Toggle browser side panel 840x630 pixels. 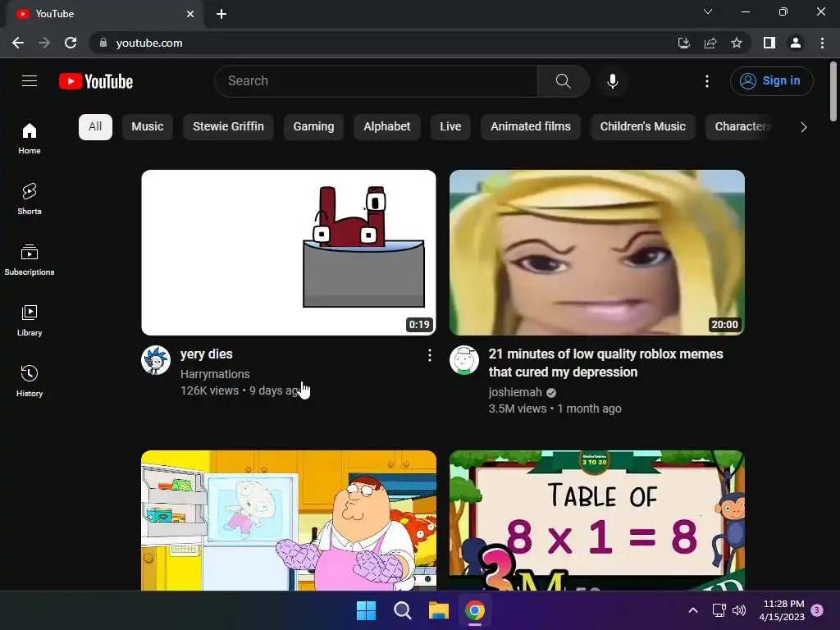pos(769,43)
